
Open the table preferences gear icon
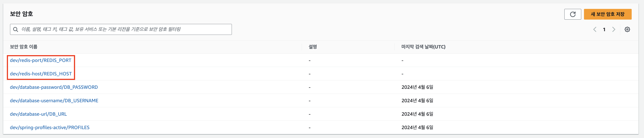pyautogui.click(x=627, y=29)
